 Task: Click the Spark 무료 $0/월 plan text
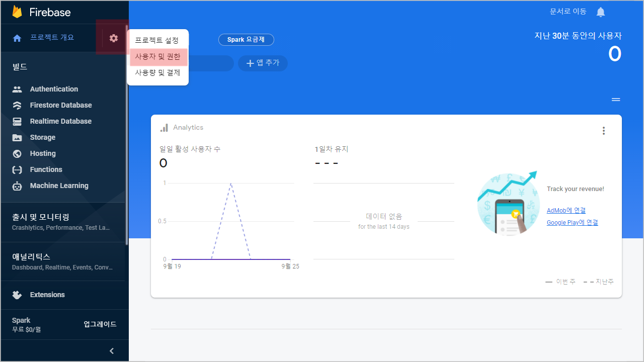tap(26, 325)
